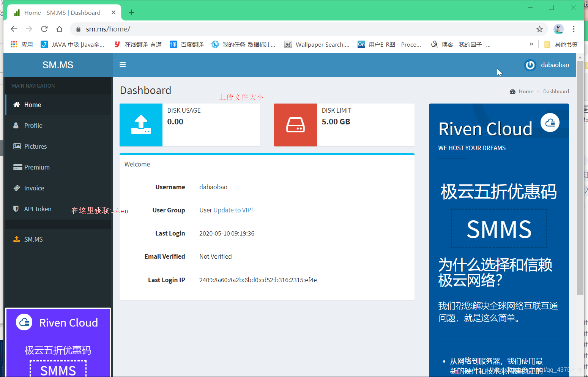Click the 0.00 disk usage value
This screenshot has height=377, width=588.
[x=175, y=122]
